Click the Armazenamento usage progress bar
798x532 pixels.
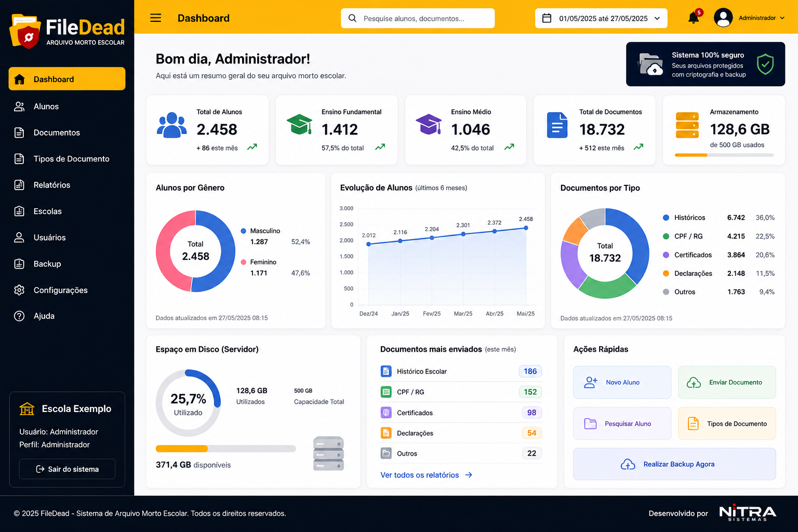724,155
